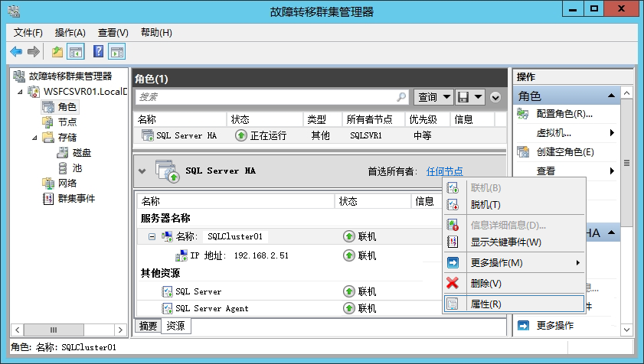Click the 联机(B) icon in context menu
This screenshot has width=644, height=364.
point(453,188)
